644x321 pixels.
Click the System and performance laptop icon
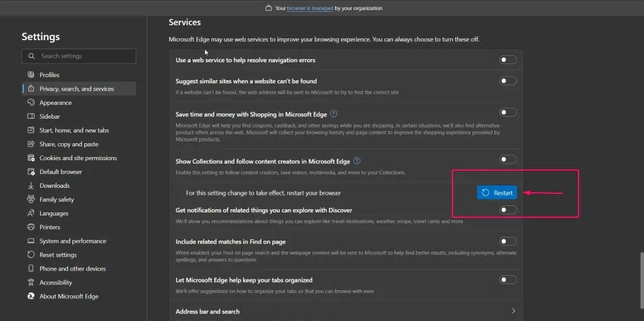(31, 241)
